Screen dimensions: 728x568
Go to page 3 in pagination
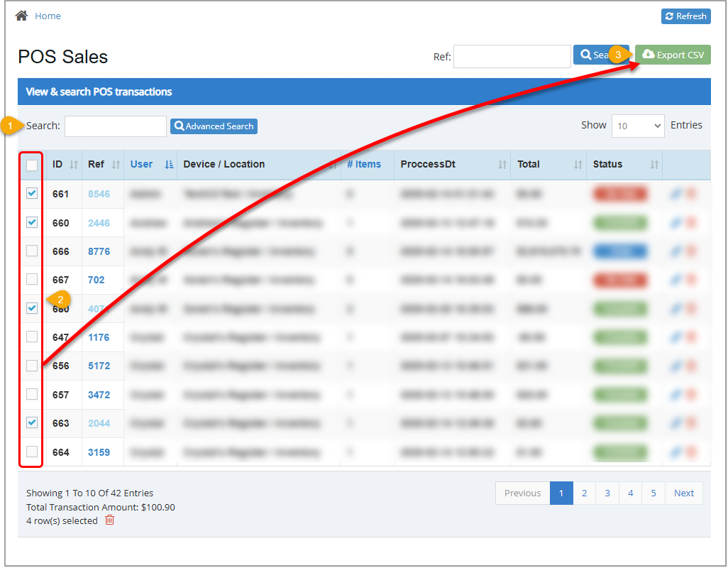pos(607,493)
